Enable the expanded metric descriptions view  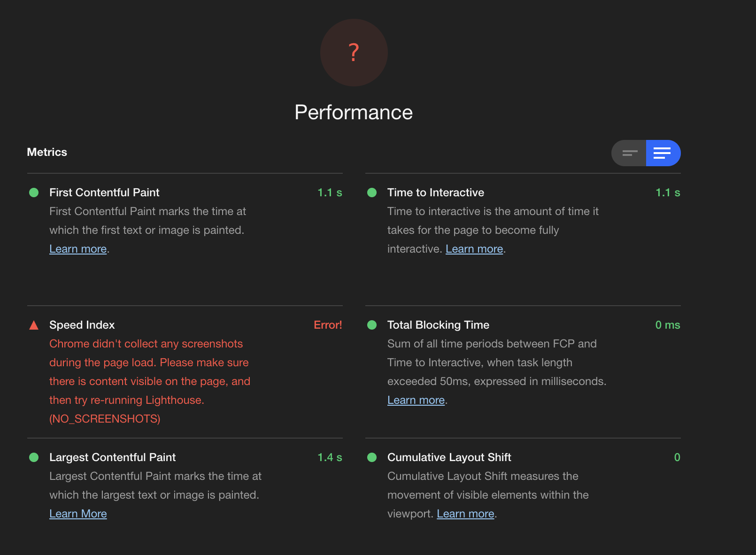[663, 153]
